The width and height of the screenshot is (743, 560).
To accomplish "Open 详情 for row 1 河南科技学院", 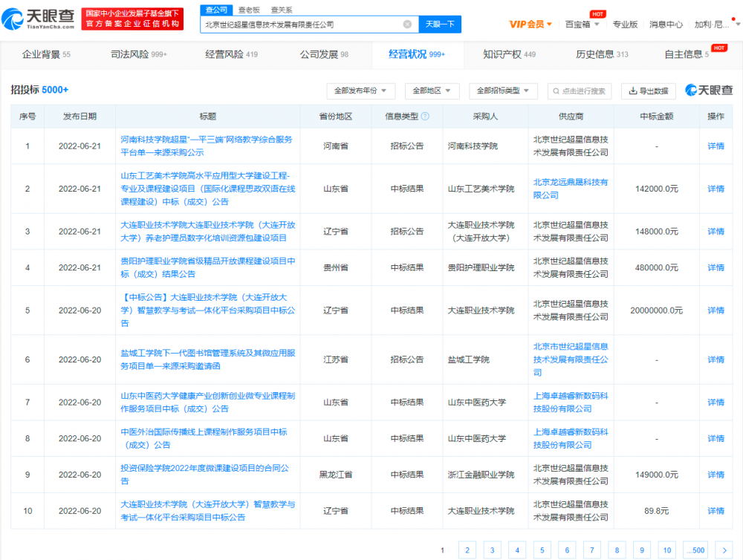I will (x=716, y=146).
